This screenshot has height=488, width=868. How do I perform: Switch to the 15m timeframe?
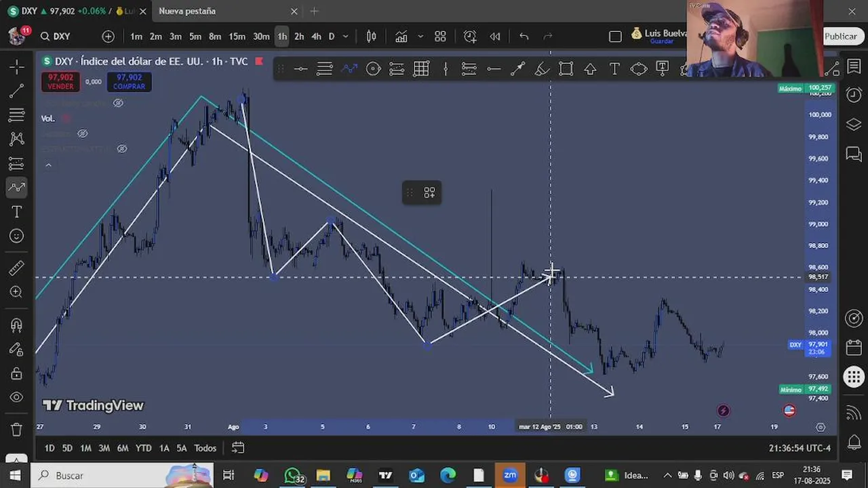[237, 37]
